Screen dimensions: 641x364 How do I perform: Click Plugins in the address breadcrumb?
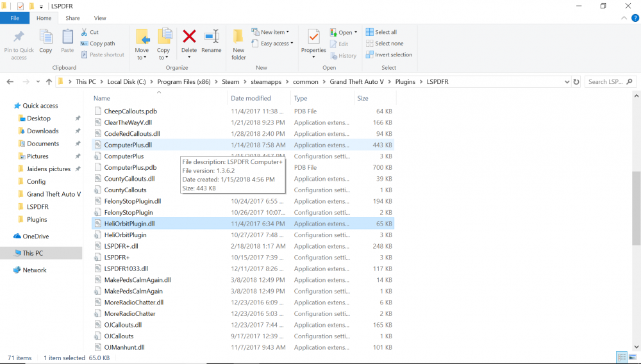point(404,82)
